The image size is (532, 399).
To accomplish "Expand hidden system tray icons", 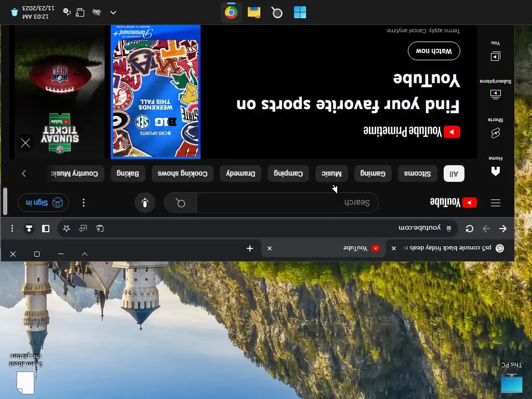I will pyautogui.click(x=113, y=13).
